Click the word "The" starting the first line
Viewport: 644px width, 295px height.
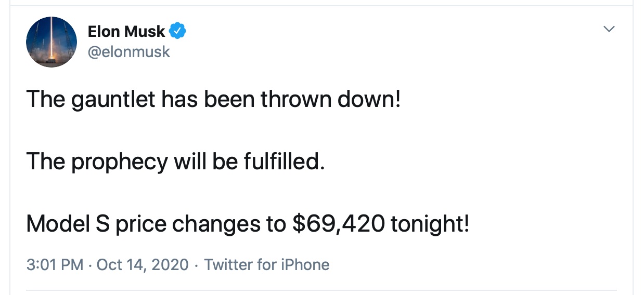[x=45, y=99]
